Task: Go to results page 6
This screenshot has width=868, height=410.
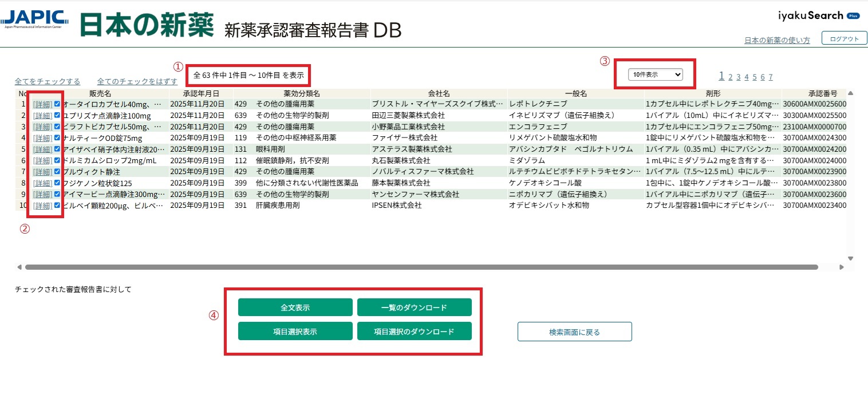Action: (763, 77)
